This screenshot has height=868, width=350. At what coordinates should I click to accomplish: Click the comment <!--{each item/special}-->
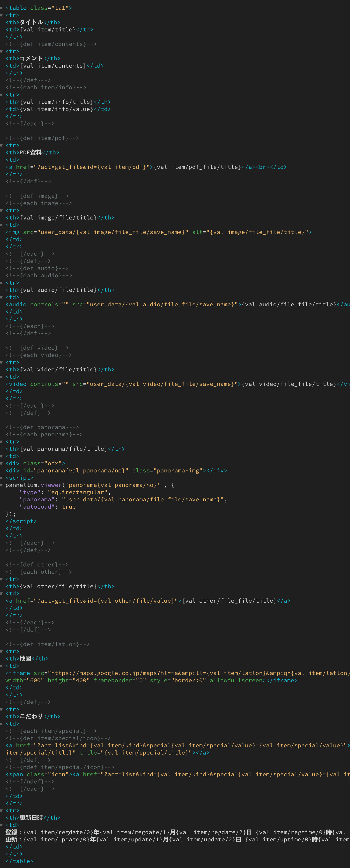51,731
